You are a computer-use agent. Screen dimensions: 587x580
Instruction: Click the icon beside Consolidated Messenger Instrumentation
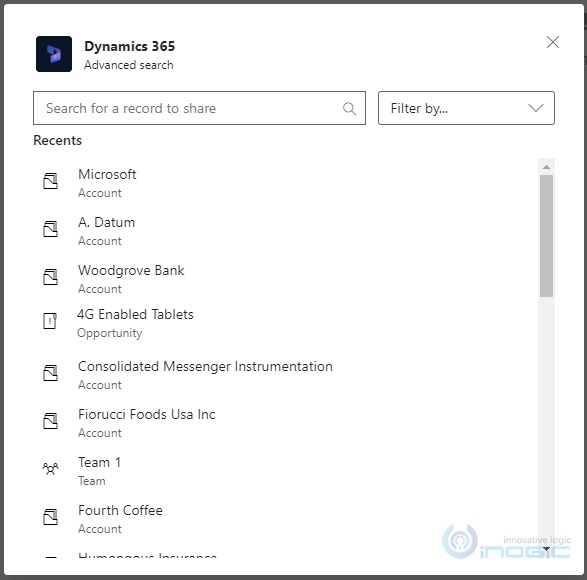pos(50,373)
